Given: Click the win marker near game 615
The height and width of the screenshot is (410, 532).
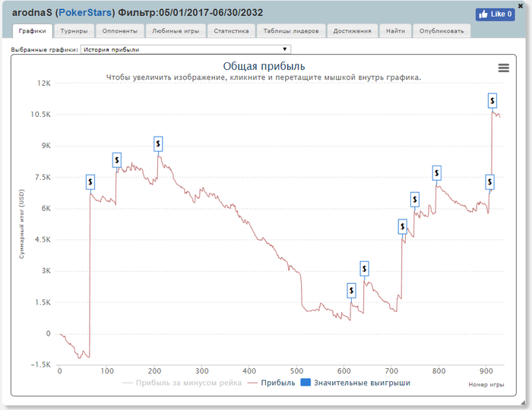Looking at the screenshot, I should [351, 290].
